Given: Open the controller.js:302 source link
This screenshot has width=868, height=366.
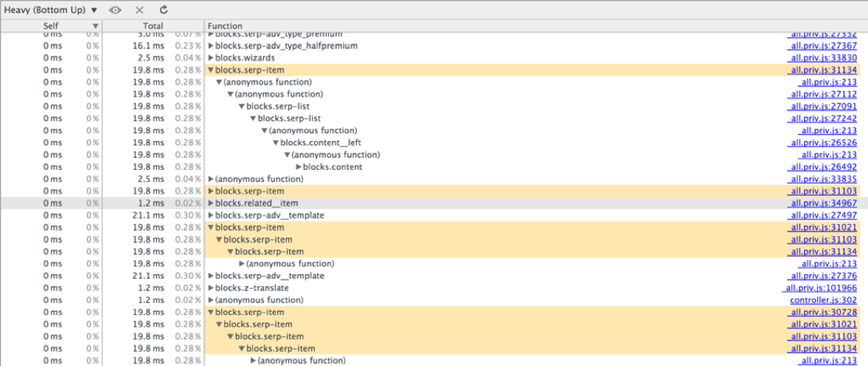Looking at the screenshot, I should point(823,301).
